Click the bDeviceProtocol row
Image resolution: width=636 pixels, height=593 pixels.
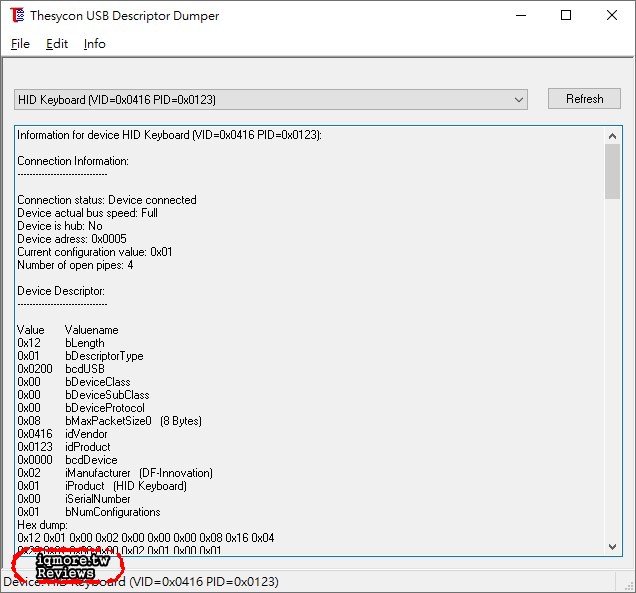(x=81, y=408)
